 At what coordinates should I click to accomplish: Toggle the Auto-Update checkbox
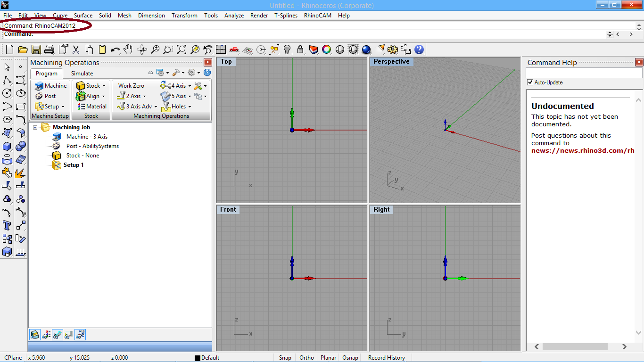[x=530, y=82]
